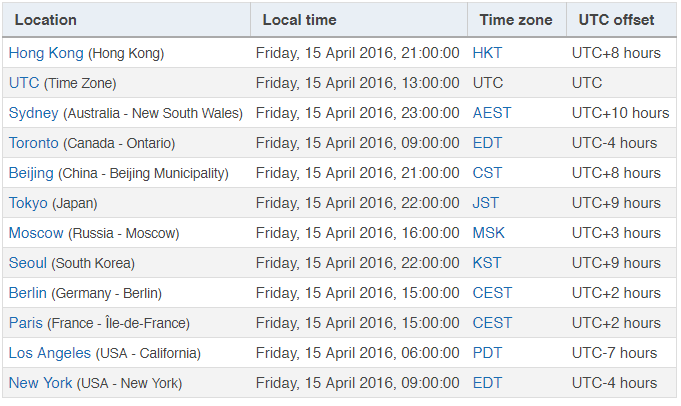This screenshot has width=681, height=406.
Task: Open the Beijing location link
Action: click(31, 173)
